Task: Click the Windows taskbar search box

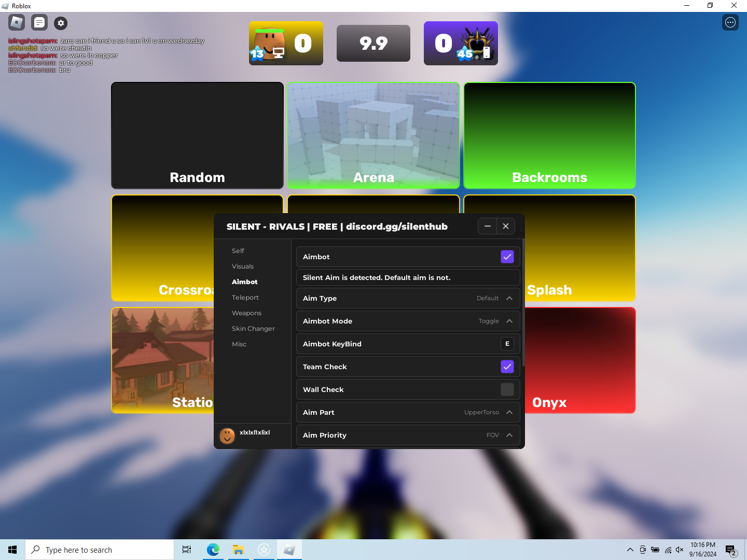Action: click(x=100, y=550)
